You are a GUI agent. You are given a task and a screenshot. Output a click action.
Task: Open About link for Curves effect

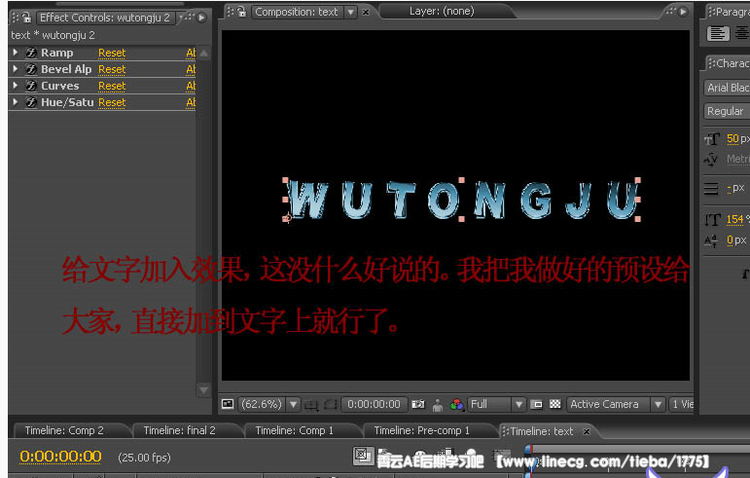191,86
